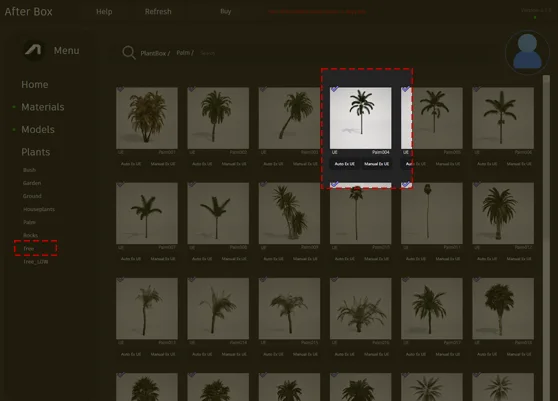
Task: Click Manual Ex UE under Palm004
Action: click(x=377, y=164)
